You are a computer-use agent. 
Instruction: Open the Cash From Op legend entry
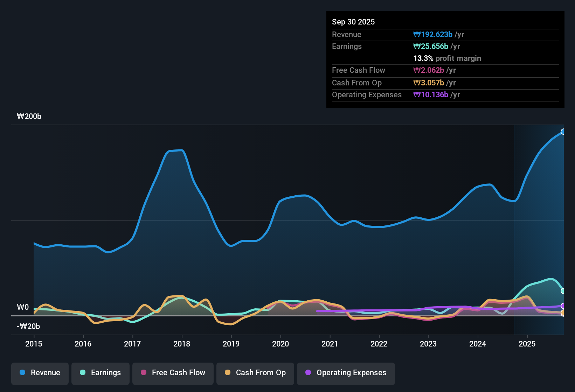click(255, 373)
